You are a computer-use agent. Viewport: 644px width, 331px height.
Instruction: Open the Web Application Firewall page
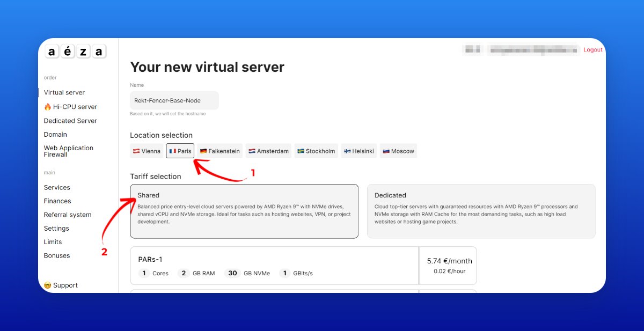coord(69,151)
